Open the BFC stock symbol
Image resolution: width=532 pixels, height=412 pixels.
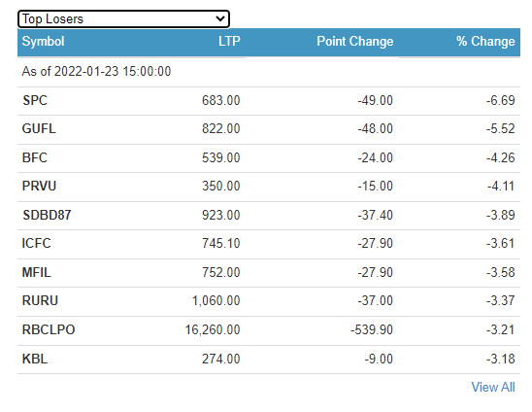coord(35,158)
